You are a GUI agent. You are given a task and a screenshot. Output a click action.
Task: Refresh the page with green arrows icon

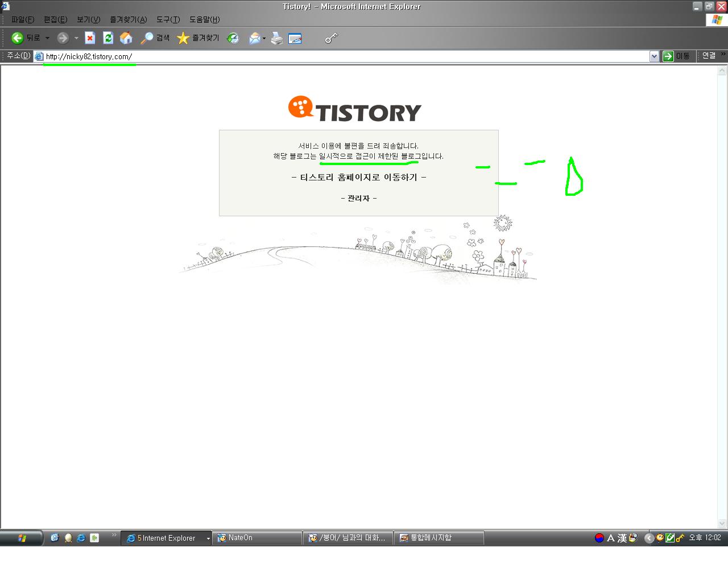click(x=108, y=38)
